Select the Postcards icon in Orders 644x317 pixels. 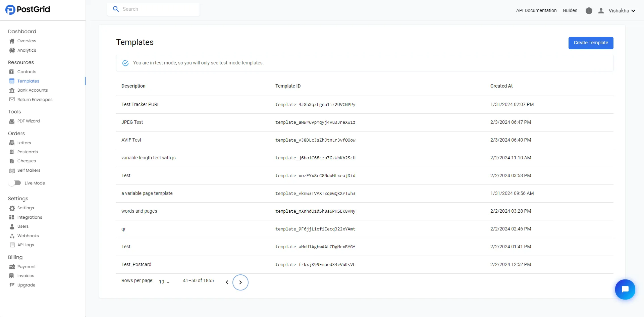coord(12,152)
